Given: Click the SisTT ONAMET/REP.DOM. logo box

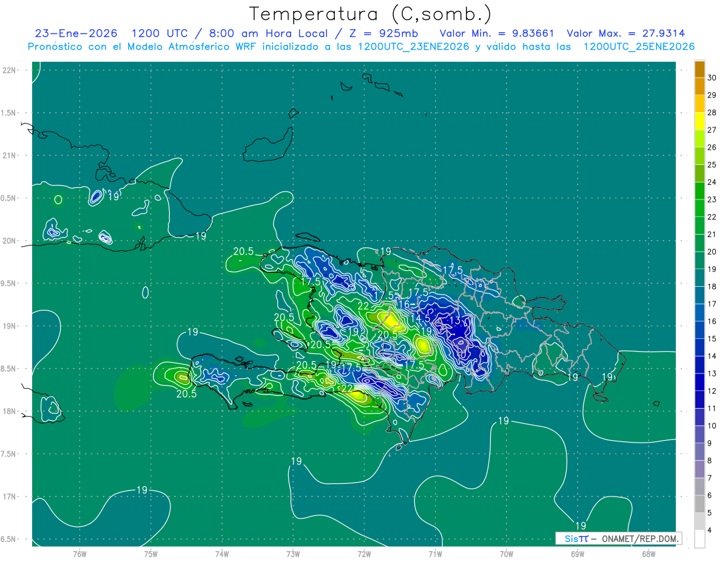Looking at the screenshot, I should [618, 538].
